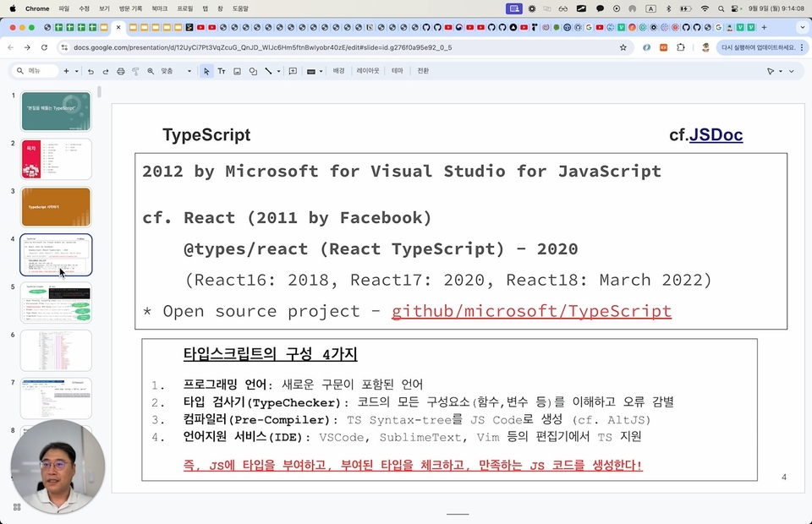Image resolution: width=812 pixels, height=524 pixels.
Task: Click the add comment icon
Action: coord(293,71)
